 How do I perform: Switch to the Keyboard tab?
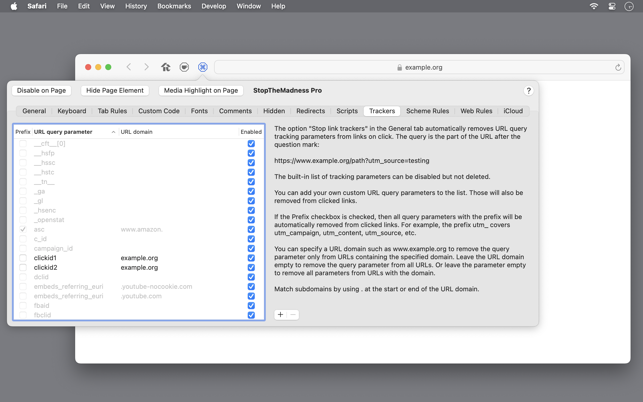click(x=72, y=111)
